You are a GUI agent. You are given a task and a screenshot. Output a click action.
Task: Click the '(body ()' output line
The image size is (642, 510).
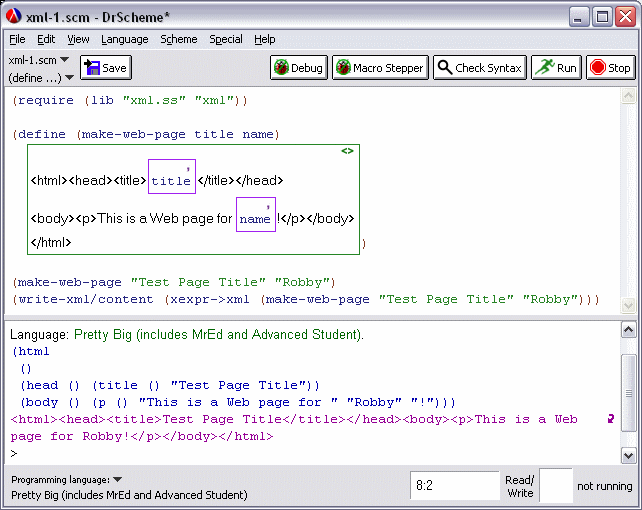(x=238, y=402)
